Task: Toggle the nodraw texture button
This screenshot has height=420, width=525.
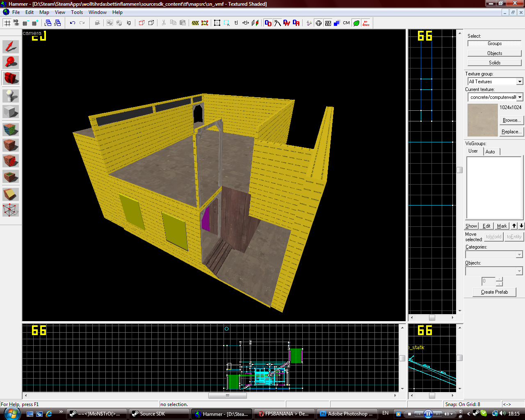Action: (x=365, y=23)
